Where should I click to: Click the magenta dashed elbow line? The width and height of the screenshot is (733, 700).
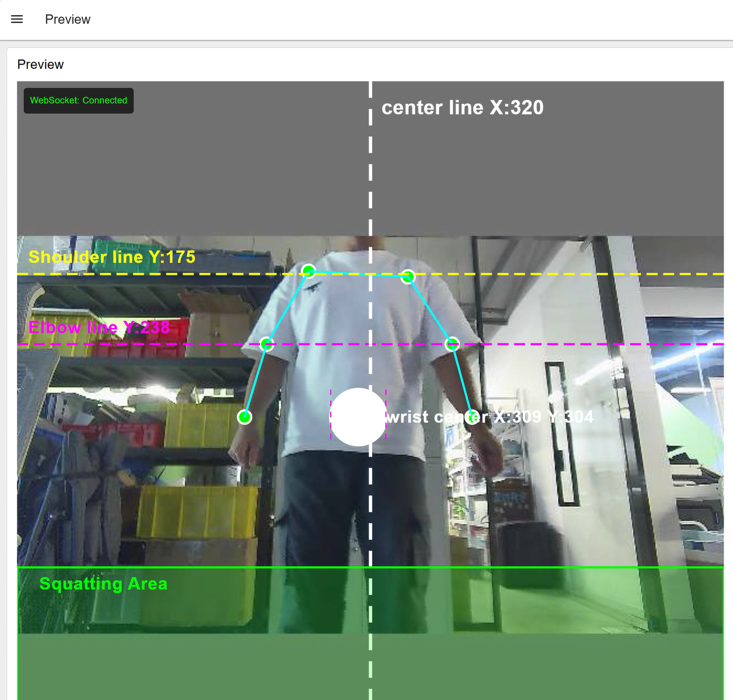coord(583,344)
